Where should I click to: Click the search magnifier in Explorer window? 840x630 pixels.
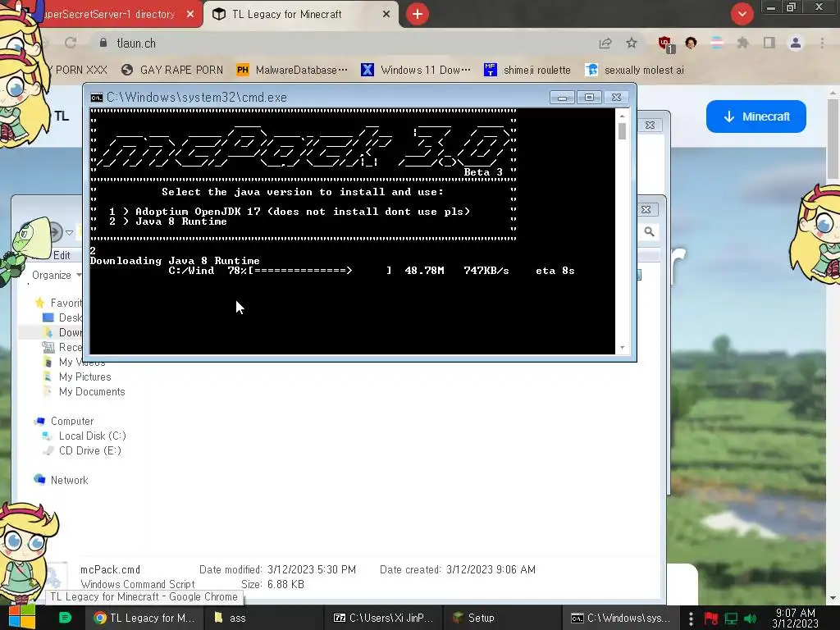pos(650,232)
